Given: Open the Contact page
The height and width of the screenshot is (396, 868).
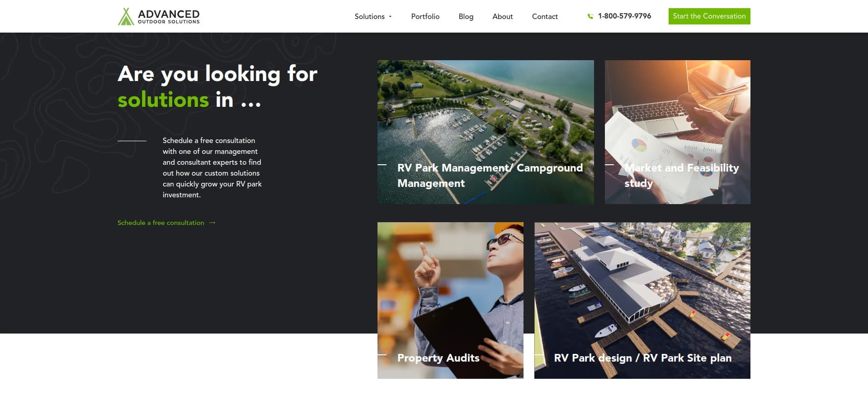Looking at the screenshot, I should click(x=545, y=16).
